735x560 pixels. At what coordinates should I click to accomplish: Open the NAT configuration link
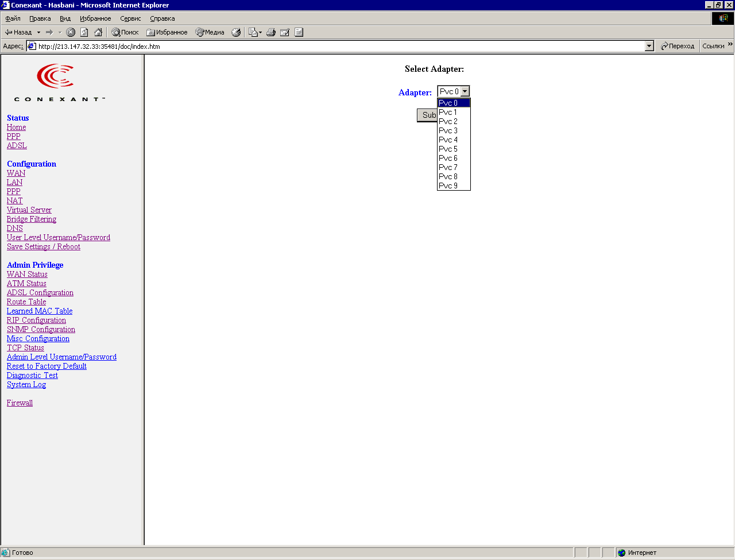(15, 200)
